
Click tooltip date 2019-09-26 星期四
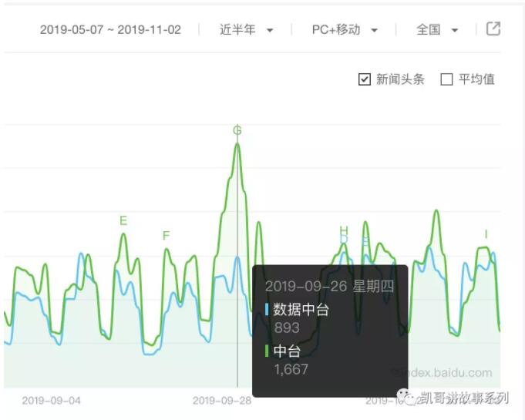click(329, 286)
